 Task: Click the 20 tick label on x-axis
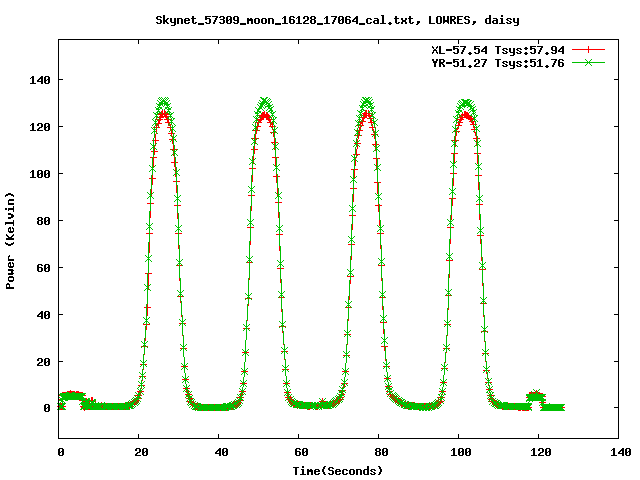click(141, 452)
